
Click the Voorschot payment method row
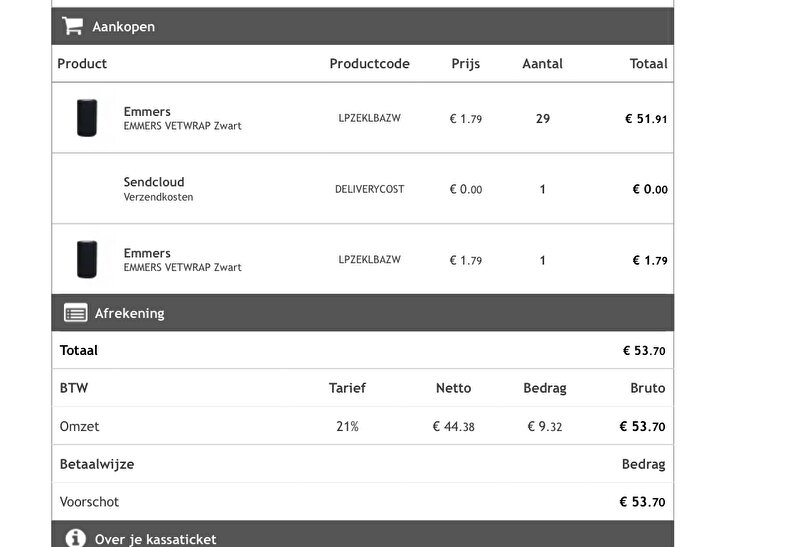(x=362, y=502)
